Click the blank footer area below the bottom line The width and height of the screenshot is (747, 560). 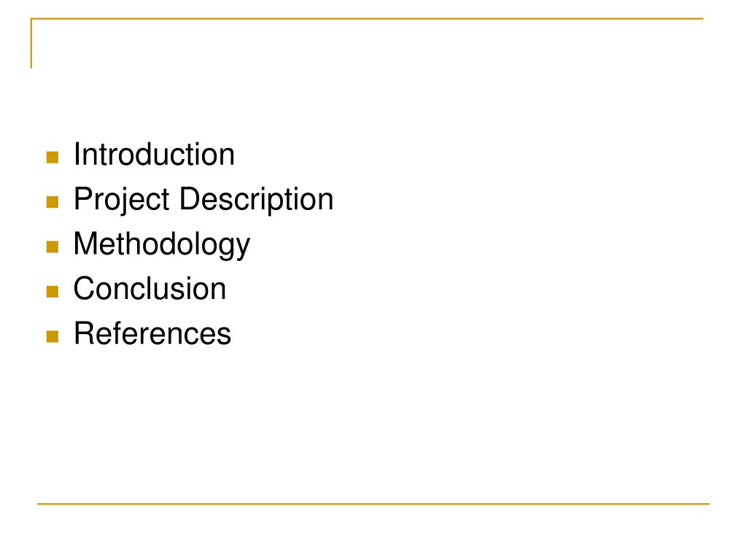[373, 531]
